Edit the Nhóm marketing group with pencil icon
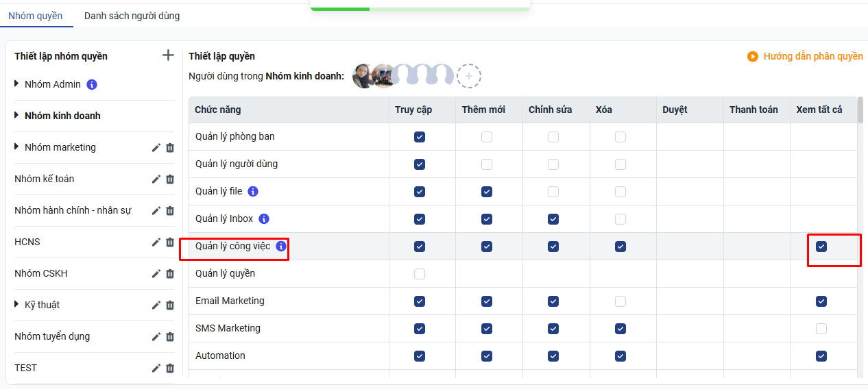The height and width of the screenshot is (389, 868). click(156, 147)
